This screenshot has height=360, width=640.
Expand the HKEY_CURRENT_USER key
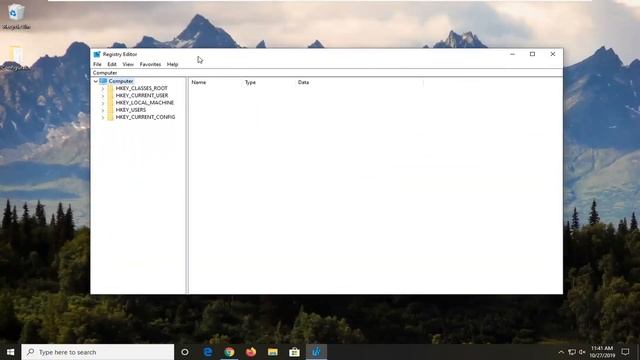pos(103,96)
